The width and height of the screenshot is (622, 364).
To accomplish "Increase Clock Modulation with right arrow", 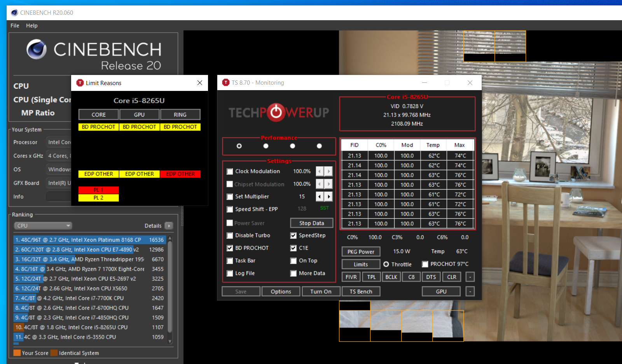I will 329,171.
